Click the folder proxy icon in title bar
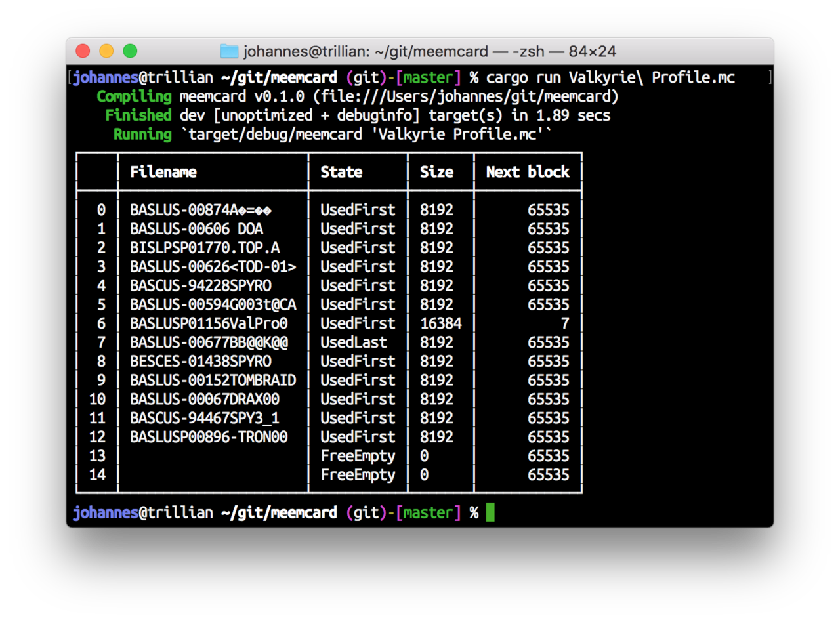The image size is (840, 622). pyautogui.click(x=229, y=51)
